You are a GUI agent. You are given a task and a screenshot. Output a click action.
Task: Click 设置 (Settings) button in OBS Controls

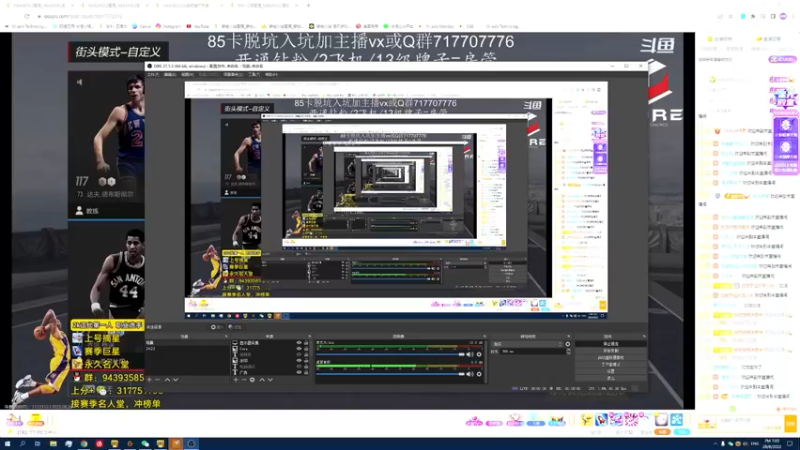pyautogui.click(x=611, y=371)
